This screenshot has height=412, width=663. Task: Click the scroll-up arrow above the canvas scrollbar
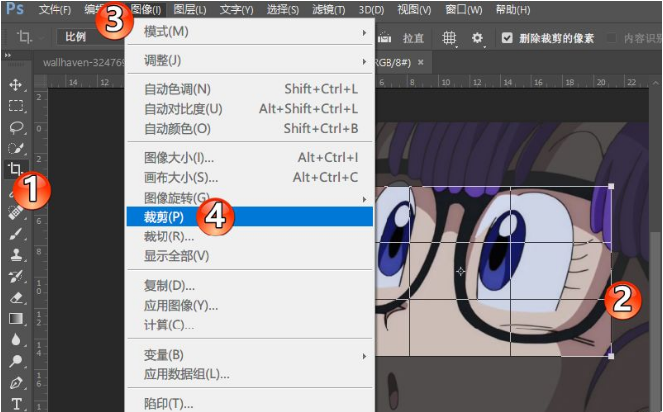point(656,82)
